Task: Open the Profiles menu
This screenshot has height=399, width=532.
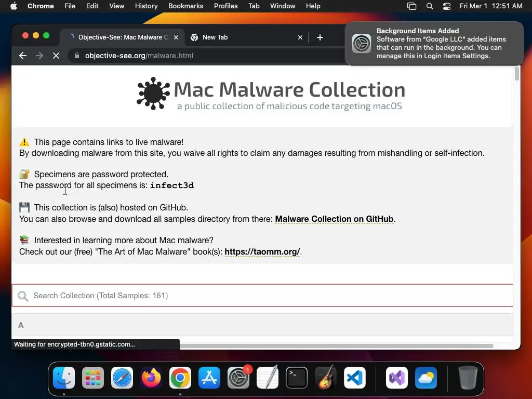Action: pyautogui.click(x=225, y=6)
